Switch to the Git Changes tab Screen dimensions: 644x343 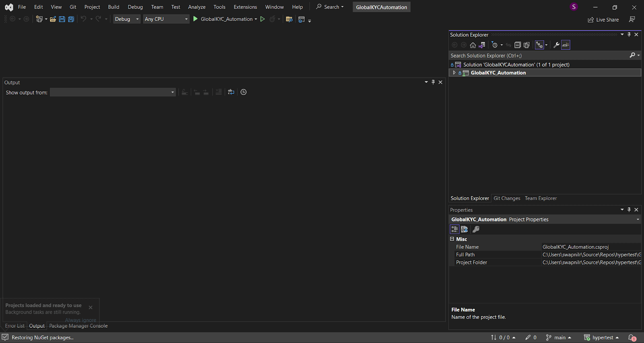coord(507,198)
